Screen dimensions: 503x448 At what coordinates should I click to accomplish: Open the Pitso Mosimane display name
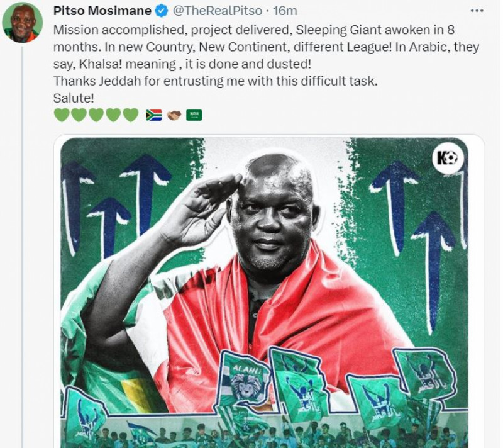(102, 11)
